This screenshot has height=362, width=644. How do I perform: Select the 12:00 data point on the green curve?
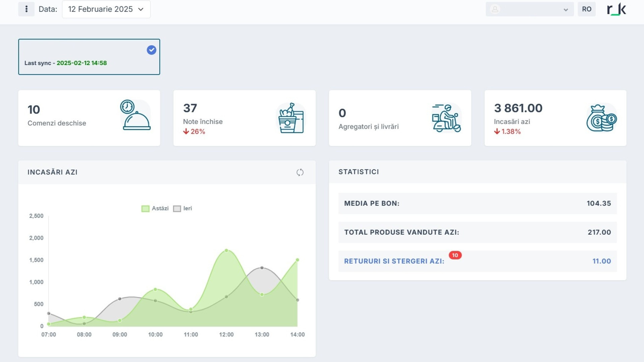pos(227,250)
